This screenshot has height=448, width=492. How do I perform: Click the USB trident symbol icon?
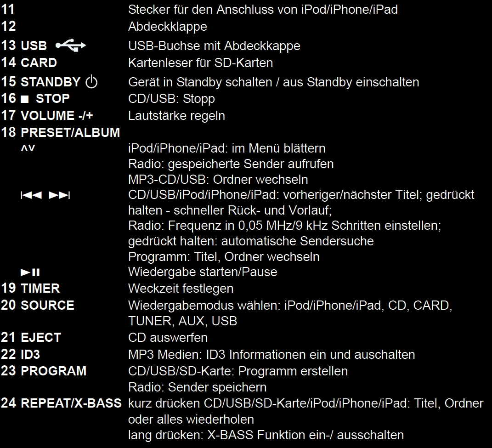click(x=71, y=45)
